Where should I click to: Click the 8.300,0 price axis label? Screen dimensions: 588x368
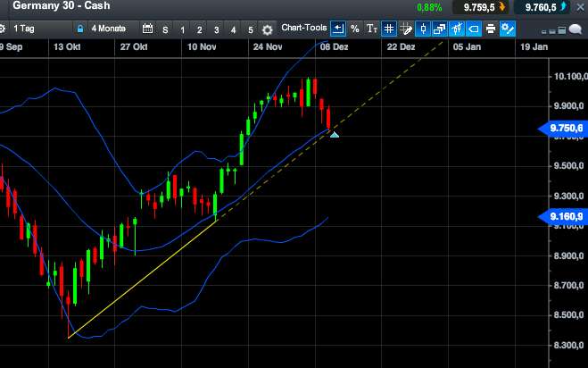pos(569,345)
